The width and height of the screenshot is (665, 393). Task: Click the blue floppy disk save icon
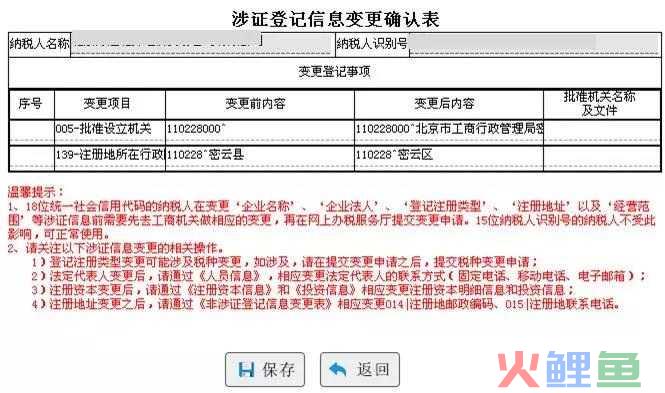(246, 370)
